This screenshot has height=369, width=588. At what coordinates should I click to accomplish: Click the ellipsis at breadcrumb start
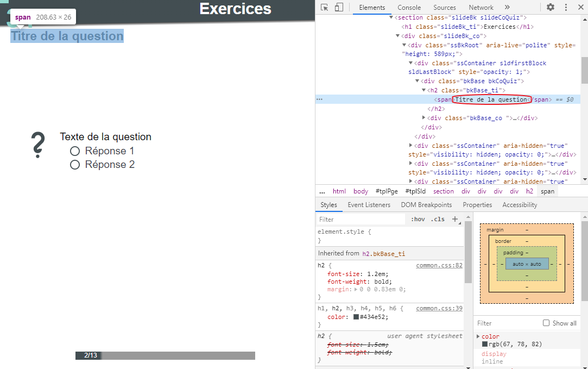(322, 191)
